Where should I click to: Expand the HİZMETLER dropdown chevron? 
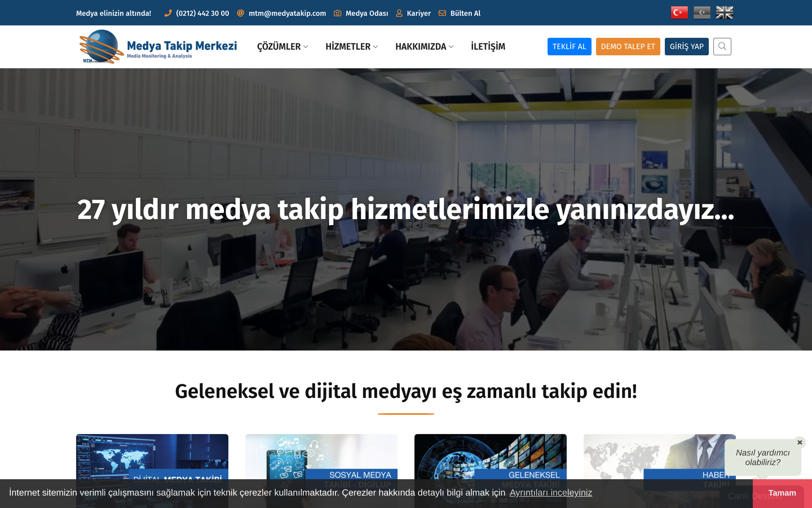(376, 47)
